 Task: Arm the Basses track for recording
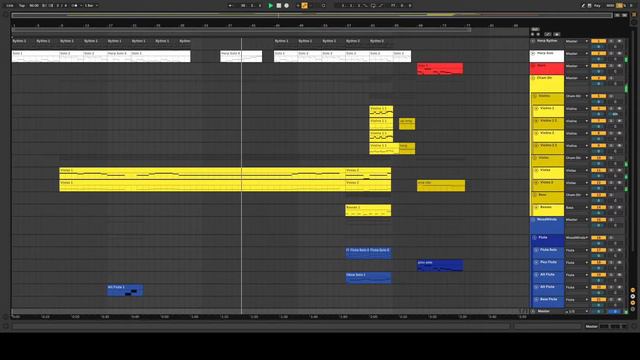click(x=619, y=207)
